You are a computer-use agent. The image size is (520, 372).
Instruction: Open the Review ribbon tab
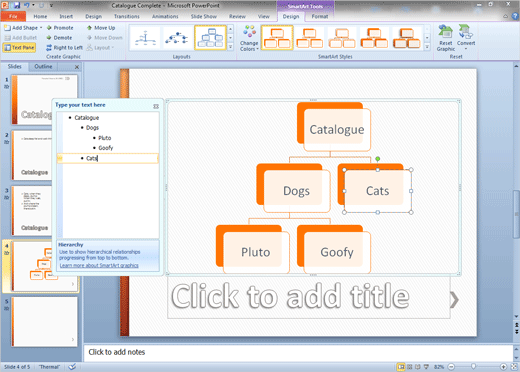(x=237, y=16)
